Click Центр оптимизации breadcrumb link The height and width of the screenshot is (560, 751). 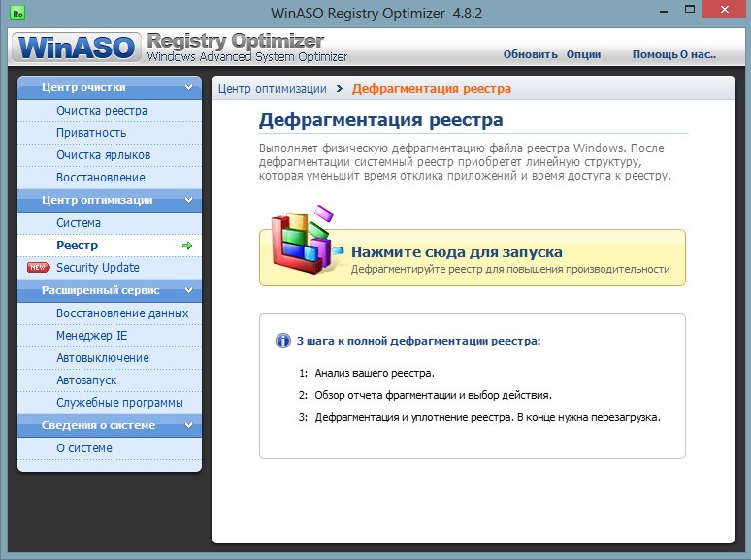(x=272, y=89)
